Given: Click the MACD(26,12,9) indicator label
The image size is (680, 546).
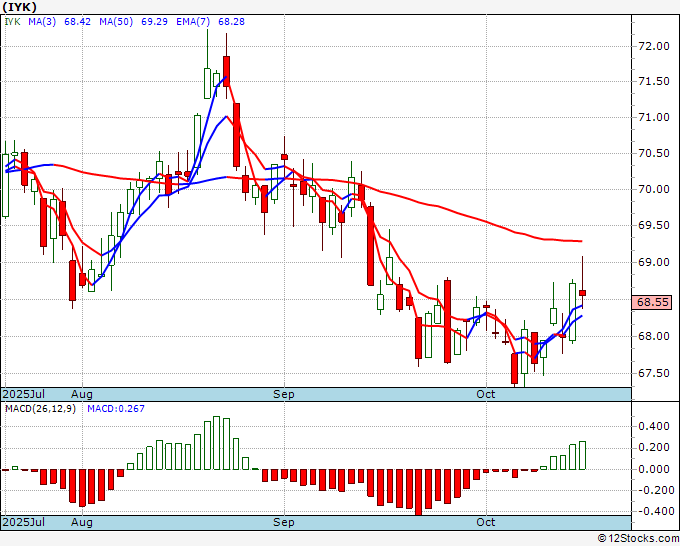Looking at the screenshot, I should coord(40,409).
